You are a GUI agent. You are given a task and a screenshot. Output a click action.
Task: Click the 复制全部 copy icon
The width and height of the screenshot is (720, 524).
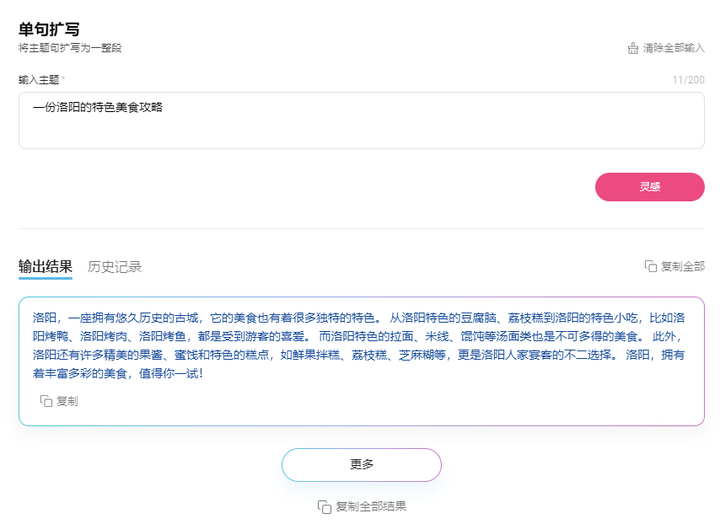pyautogui.click(x=651, y=266)
